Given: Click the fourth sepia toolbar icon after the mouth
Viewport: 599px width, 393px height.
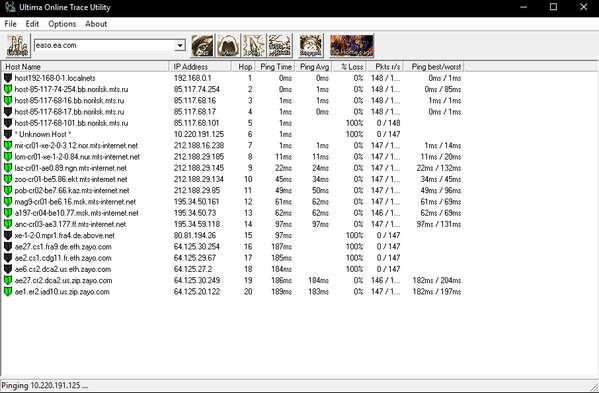Looking at the screenshot, I should click(280, 46).
